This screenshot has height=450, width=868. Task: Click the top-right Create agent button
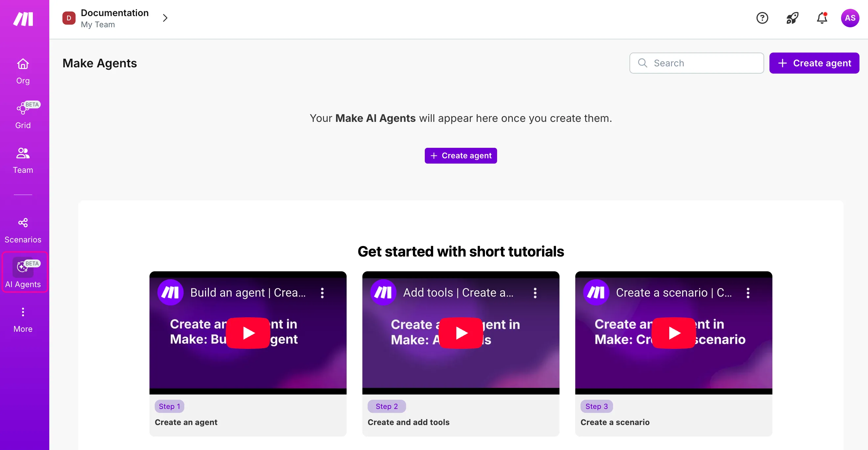point(814,63)
